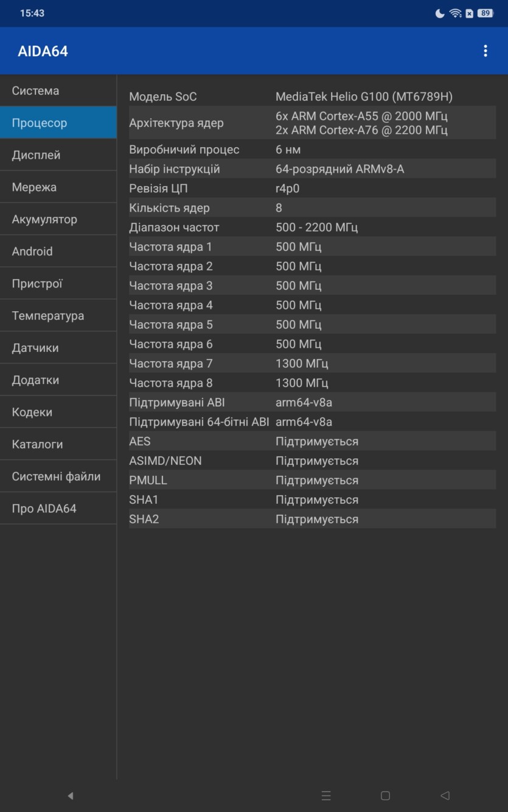The width and height of the screenshot is (508, 812).
Task: Tap the Android back navigation triangle
Action: click(445, 796)
